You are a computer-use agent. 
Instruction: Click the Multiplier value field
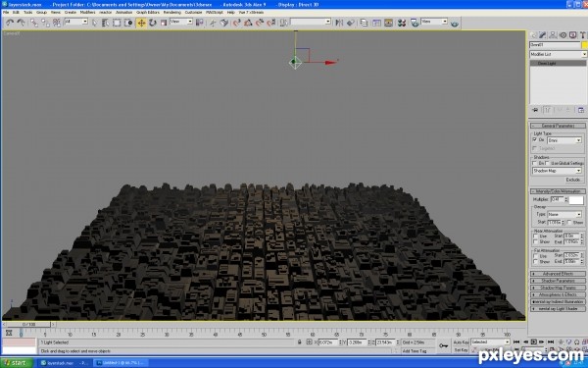557,200
